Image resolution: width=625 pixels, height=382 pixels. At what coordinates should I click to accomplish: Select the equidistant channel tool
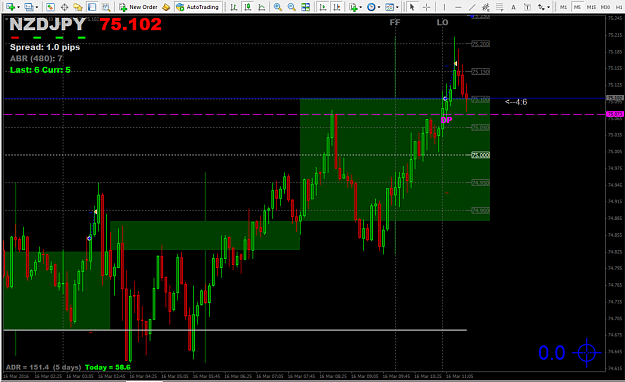(x=485, y=7)
